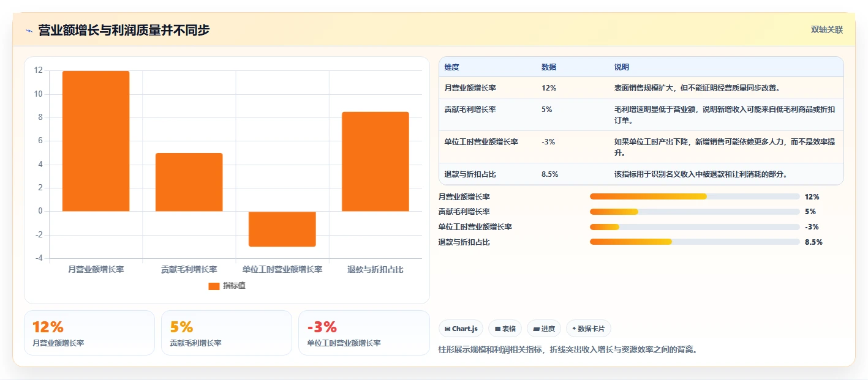Image resolution: width=868 pixels, height=380 pixels.
Task: Click description starting 如果单位工时产出下降
Action: point(725,147)
